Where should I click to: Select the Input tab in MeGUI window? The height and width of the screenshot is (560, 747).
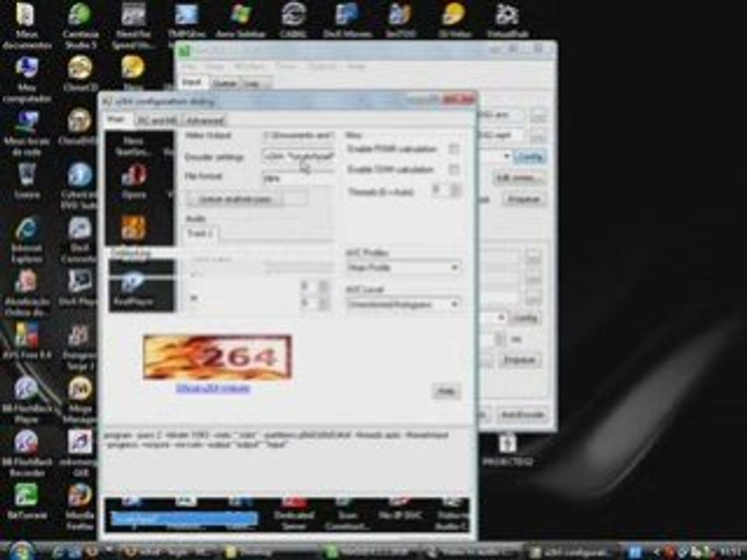(x=192, y=83)
